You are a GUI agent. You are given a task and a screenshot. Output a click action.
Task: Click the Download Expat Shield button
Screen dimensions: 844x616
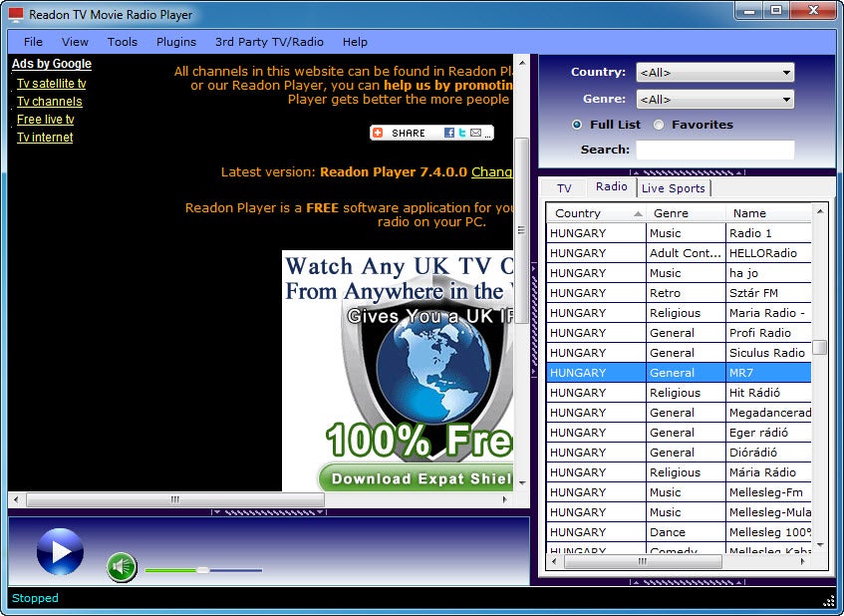click(417, 478)
